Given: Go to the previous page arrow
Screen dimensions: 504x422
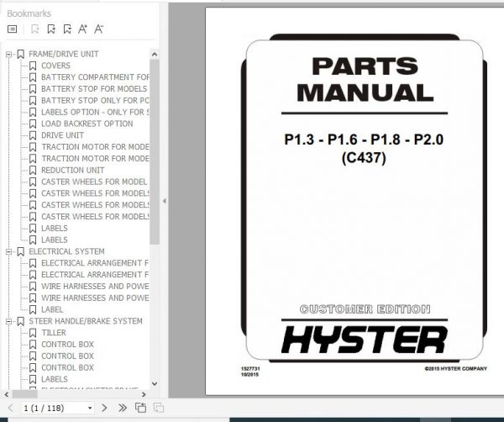Looking at the screenshot, I should click(x=10, y=409).
